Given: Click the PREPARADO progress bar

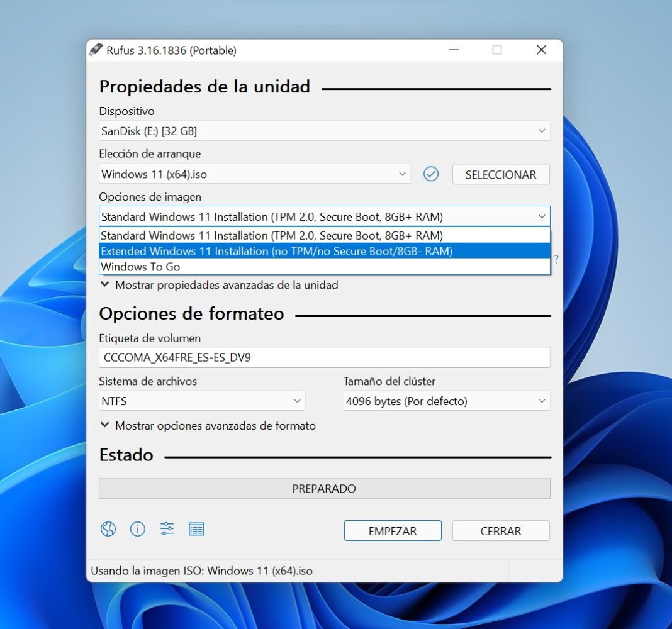Looking at the screenshot, I should pos(324,488).
